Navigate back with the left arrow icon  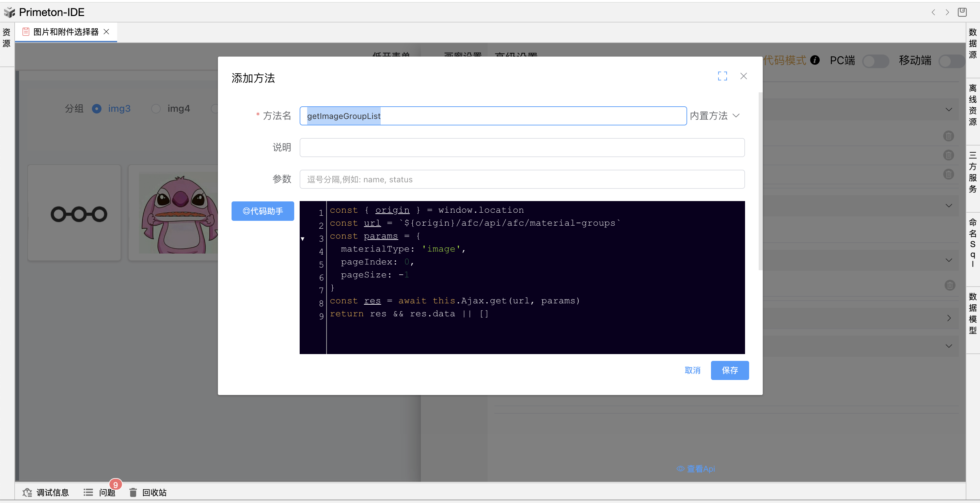coord(933,12)
